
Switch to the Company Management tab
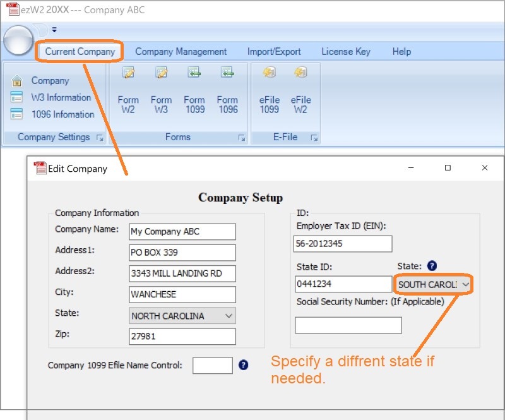tap(181, 52)
